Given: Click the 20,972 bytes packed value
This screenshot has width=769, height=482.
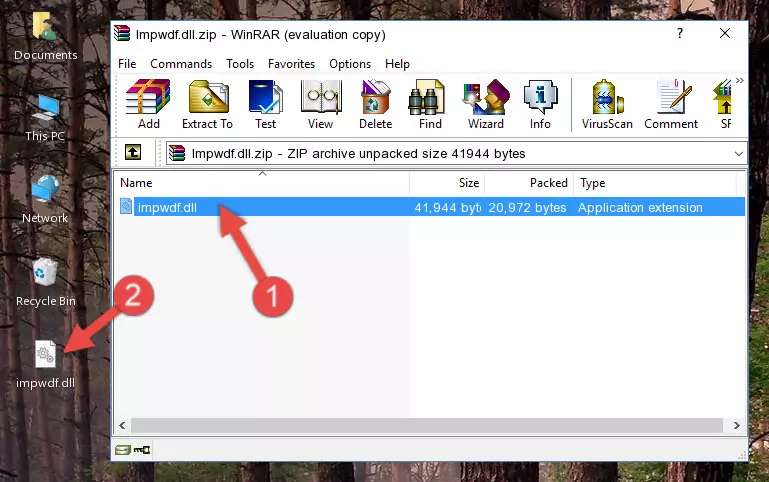Looking at the screenshot, I should [x=527, y=207].
